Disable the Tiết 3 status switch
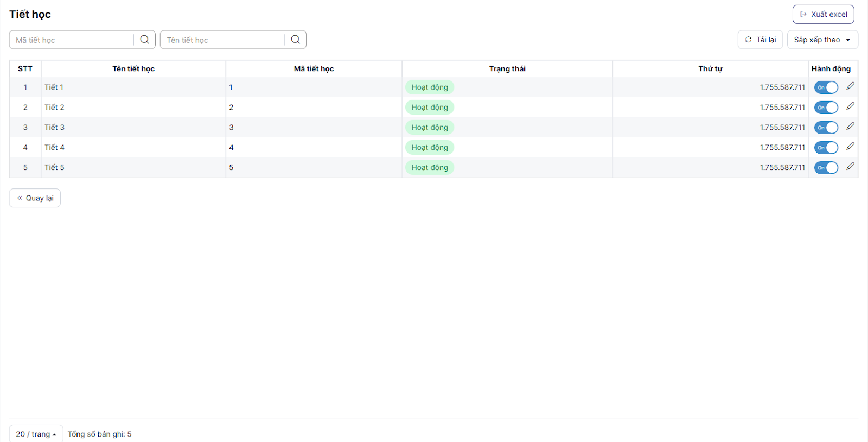This screenshot has width=868, height=442. point(826,128)
